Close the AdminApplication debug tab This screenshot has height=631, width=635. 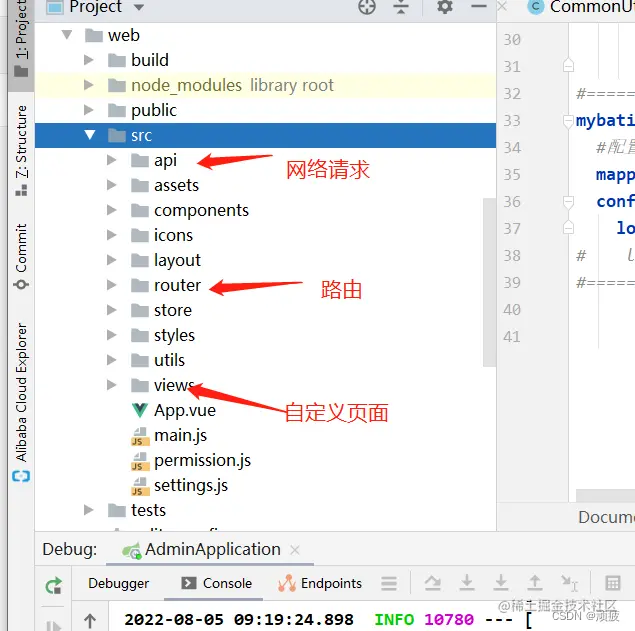coord(295,550)
